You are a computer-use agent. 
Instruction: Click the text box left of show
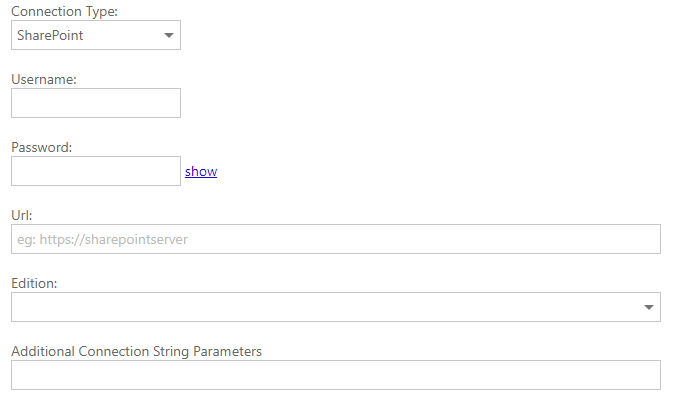pos(95,171)
